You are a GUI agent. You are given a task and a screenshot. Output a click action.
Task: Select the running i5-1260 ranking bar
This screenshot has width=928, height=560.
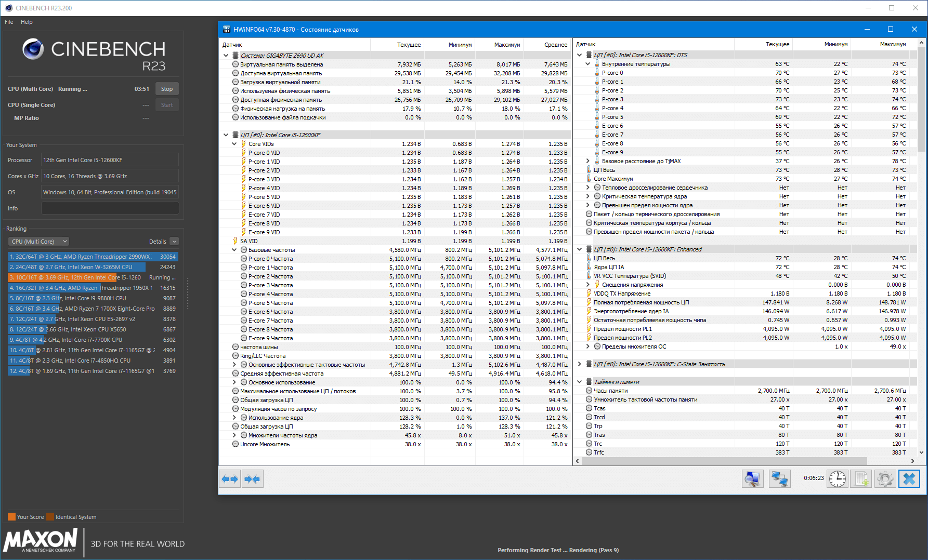tap(93, 277)
